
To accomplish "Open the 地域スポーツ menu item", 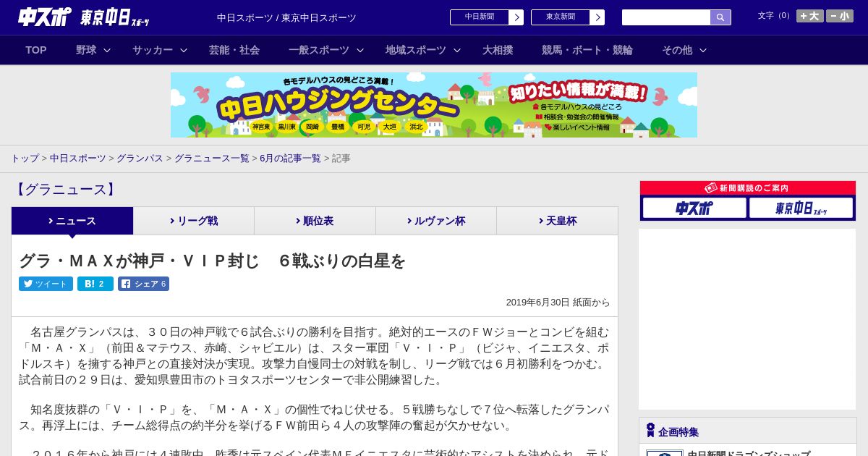I will (416, 50).
